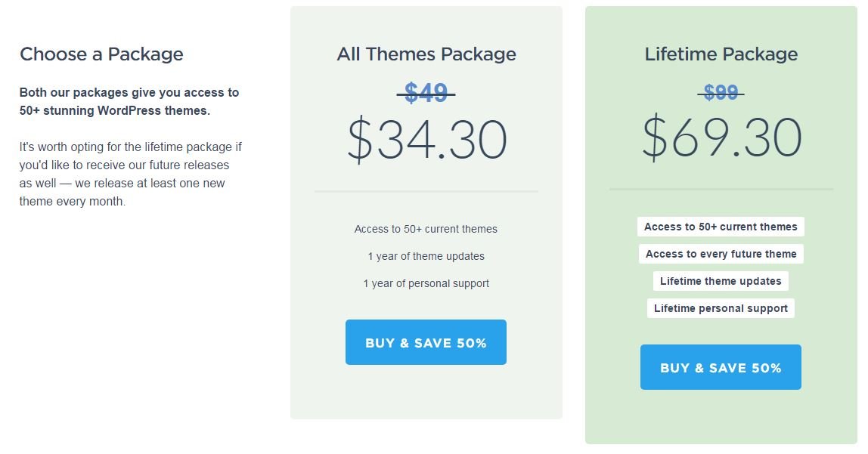The width and height of the screenshot is (868, 454).
Task: Click the All Themes Package BUY & SAVE 50% button
Action: (426, 342)
